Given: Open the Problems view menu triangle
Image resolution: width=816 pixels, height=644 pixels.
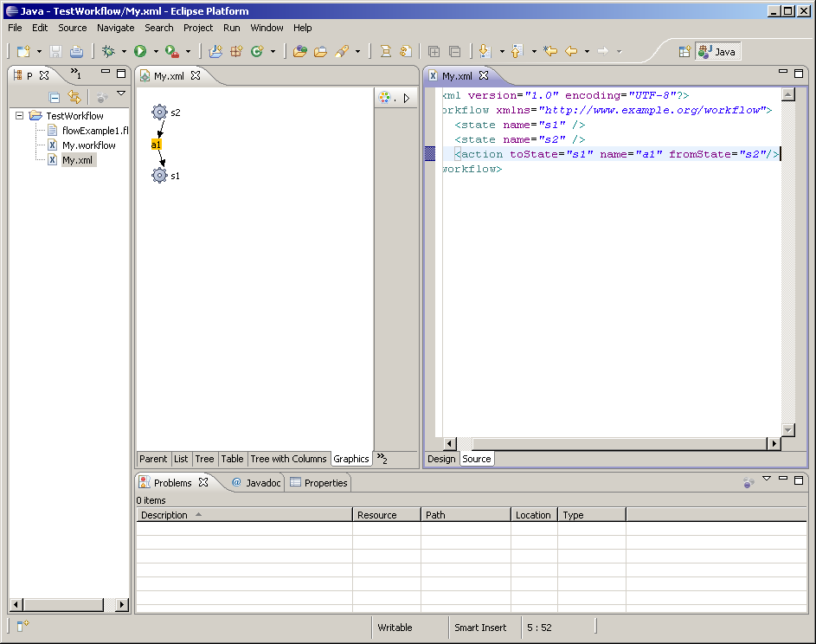Looking at the screenshot, I should 766,480.
